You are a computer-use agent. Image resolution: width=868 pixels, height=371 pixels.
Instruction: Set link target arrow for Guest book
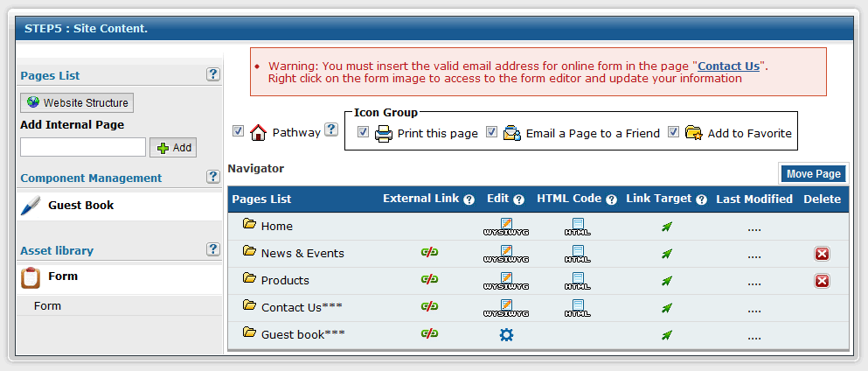(x=667, y=335)
